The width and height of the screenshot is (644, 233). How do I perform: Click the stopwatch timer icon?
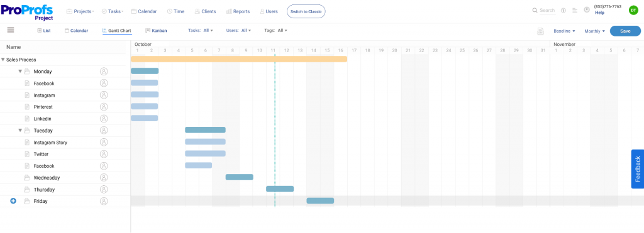587,9
